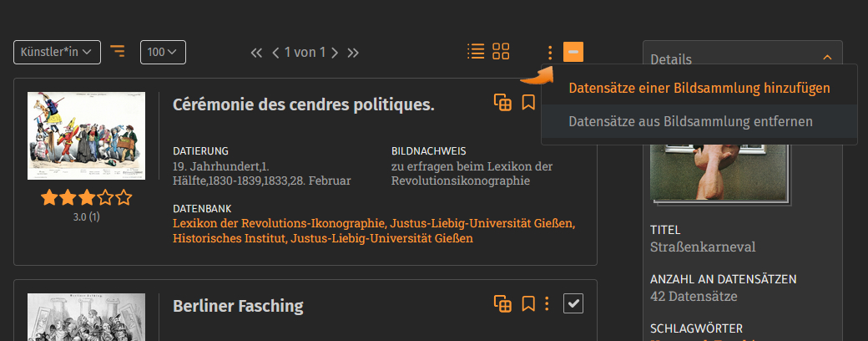Toggle the sort order icon next to Künstler*in
868x341 pixels.
pyautogui.click(x=118, y=52)
